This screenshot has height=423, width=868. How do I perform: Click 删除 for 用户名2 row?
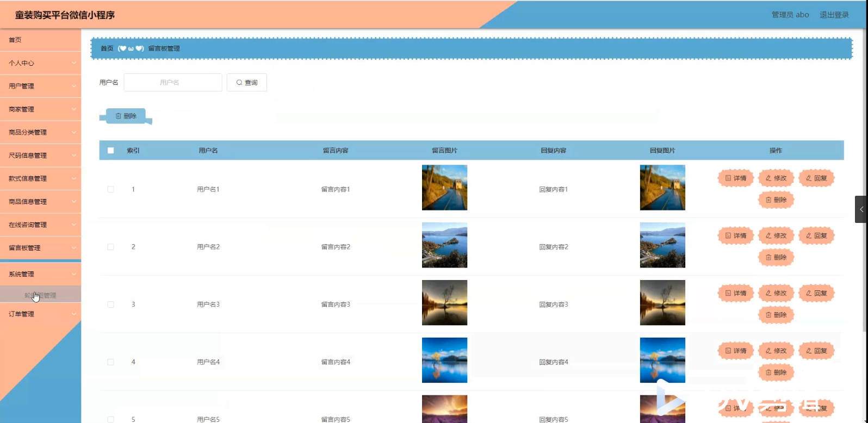[x=776, y=258]
